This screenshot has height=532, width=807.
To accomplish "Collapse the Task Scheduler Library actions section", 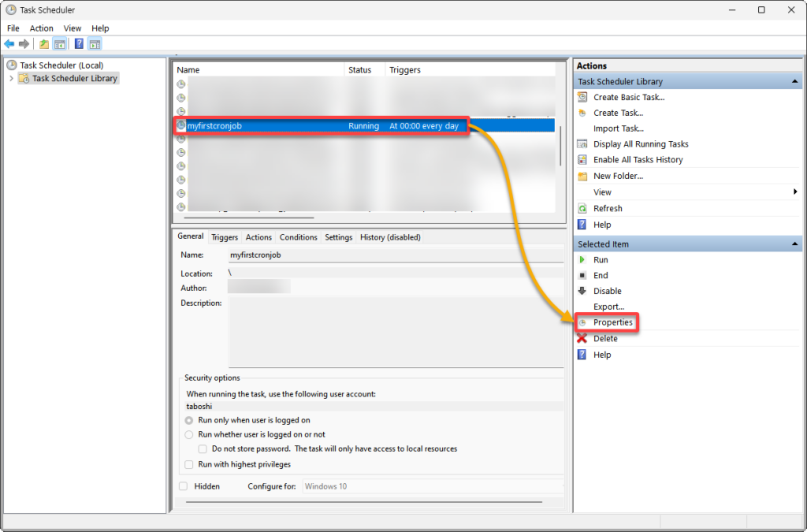I will [x=795, y=81].
